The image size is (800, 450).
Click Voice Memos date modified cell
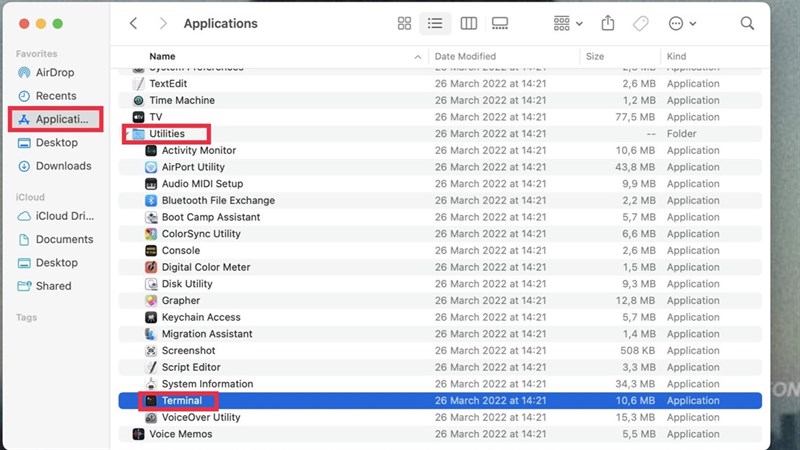tap(490, 434)
